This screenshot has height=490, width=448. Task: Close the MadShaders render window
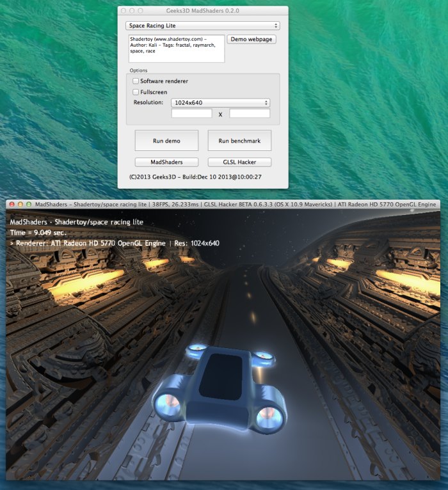tap(12, 204)
